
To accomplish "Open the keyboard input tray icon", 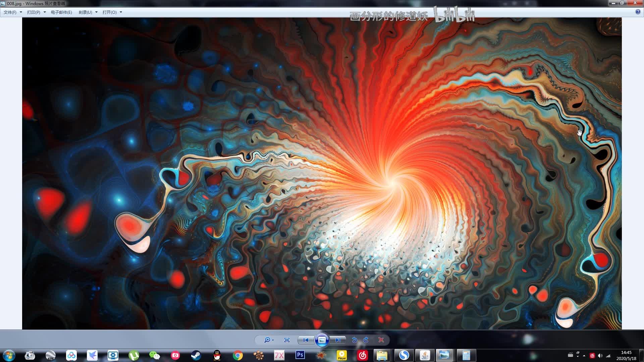I will pyautogui.click(x=570, y=355).
